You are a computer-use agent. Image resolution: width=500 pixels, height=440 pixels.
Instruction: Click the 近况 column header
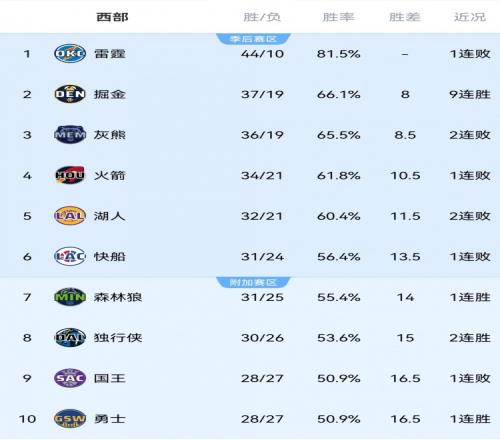[x=470, y=17]
